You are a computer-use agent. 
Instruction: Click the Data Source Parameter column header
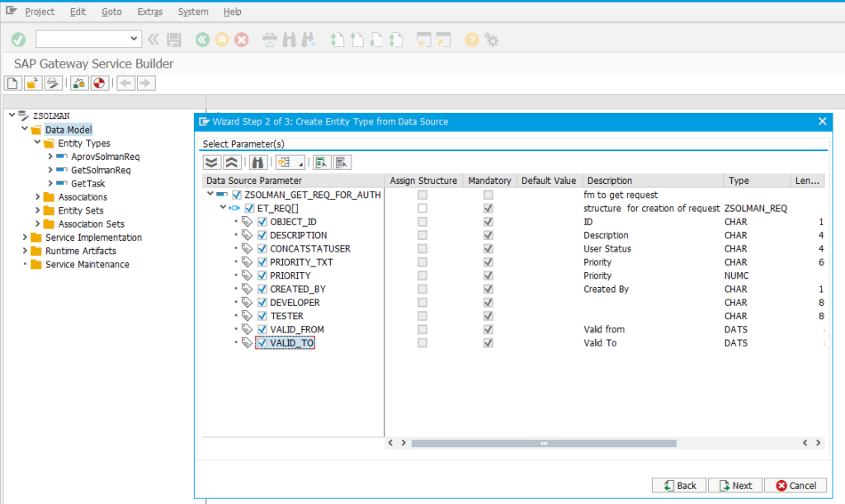click(293, 181)
